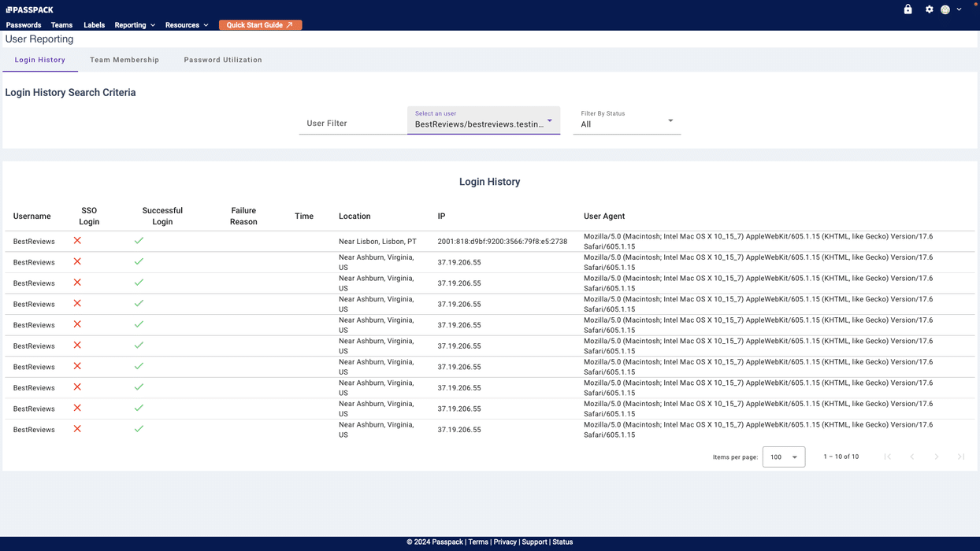The width and height of the screenshot is (980, 551).
Task: Select the Password Utilization tab
Action: (x=223, y=59)
